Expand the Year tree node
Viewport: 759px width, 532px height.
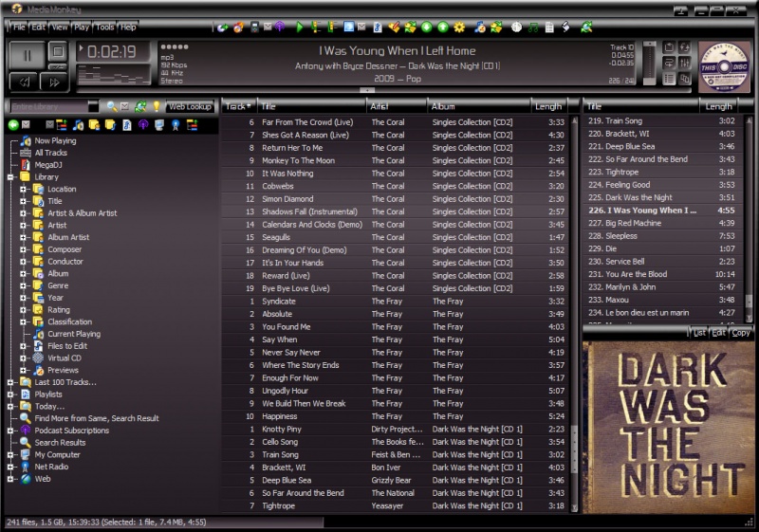click(23, 298)
